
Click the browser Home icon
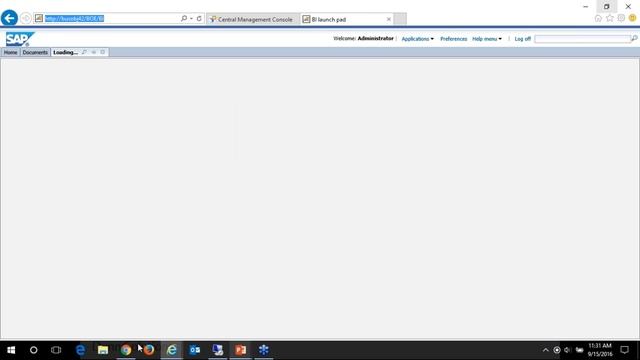click(x=598, y=18)
